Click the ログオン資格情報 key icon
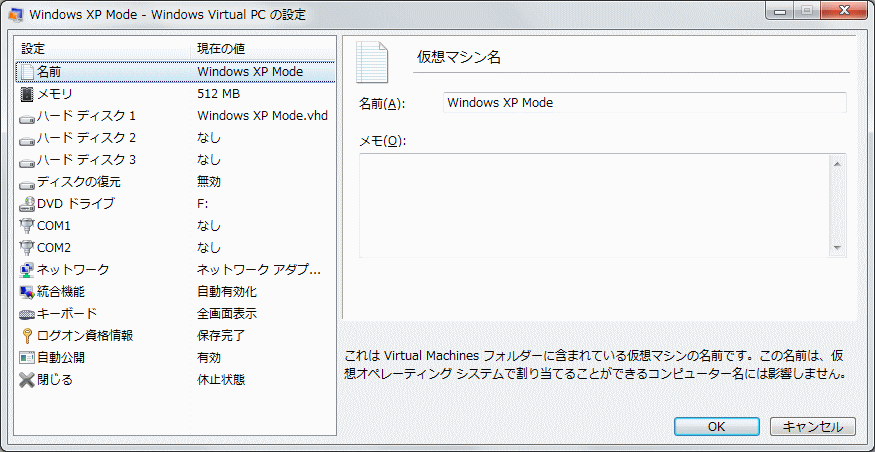 tap(27, 335)
